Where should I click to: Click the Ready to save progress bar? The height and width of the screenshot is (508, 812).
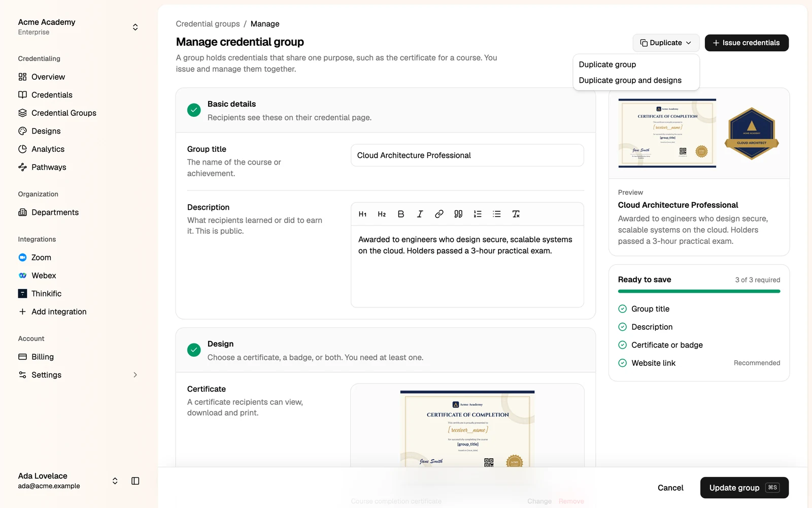699,292
